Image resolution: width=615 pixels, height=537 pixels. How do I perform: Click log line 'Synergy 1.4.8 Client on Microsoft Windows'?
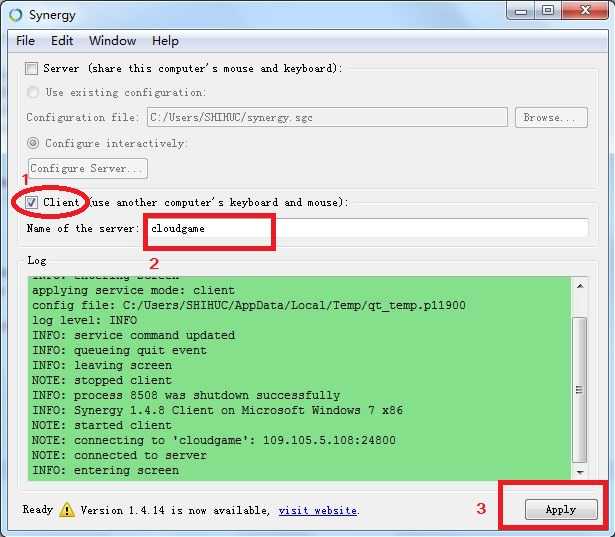[217, 410]
